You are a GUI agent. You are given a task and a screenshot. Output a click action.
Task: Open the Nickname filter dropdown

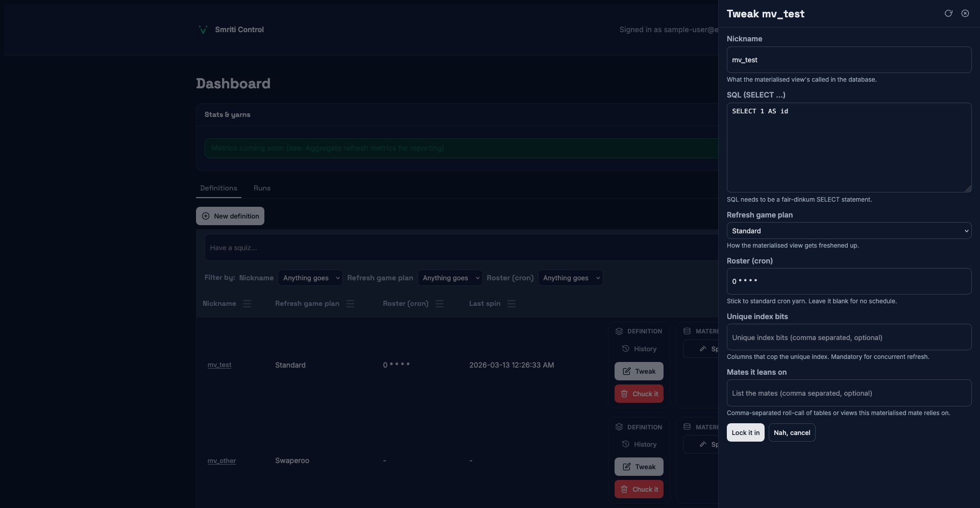[310, 278]
